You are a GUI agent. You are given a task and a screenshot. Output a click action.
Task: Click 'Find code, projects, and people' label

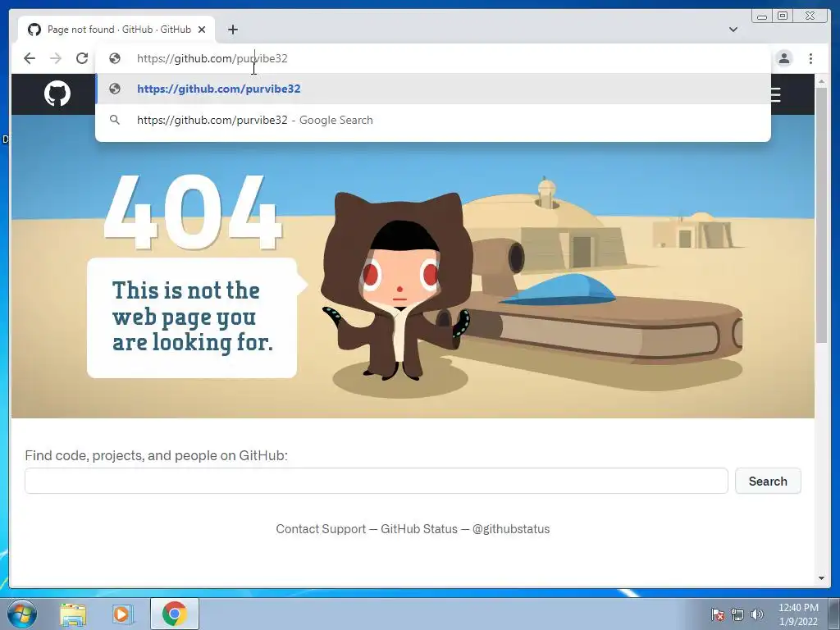tap(156, 455)
